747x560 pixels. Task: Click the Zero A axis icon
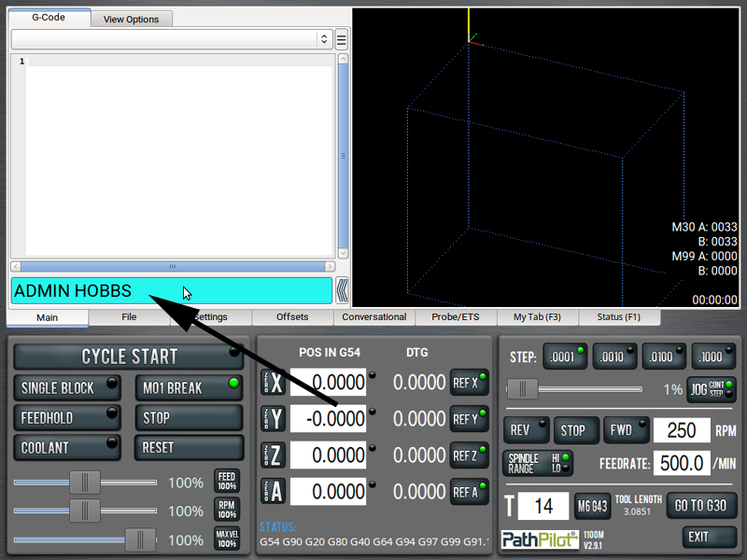(273, 492)
